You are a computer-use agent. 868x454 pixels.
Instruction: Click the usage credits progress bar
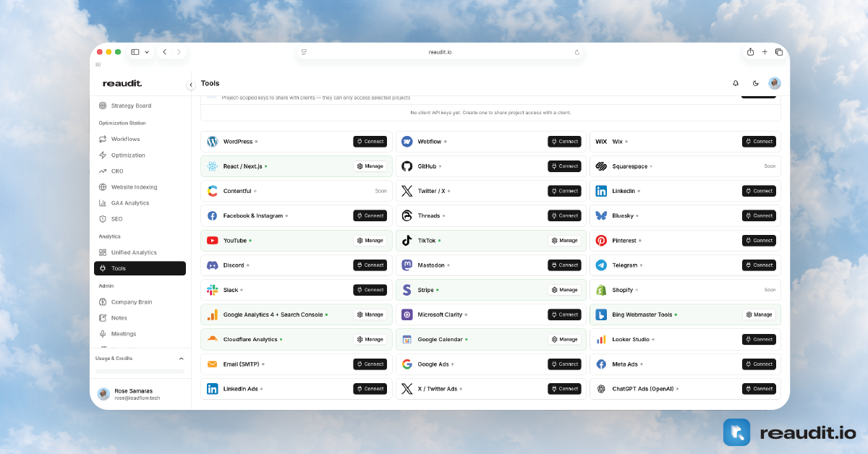[140, 372]
